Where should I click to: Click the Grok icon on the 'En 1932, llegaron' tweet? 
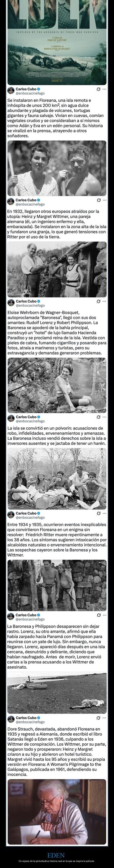coord(98,200)
